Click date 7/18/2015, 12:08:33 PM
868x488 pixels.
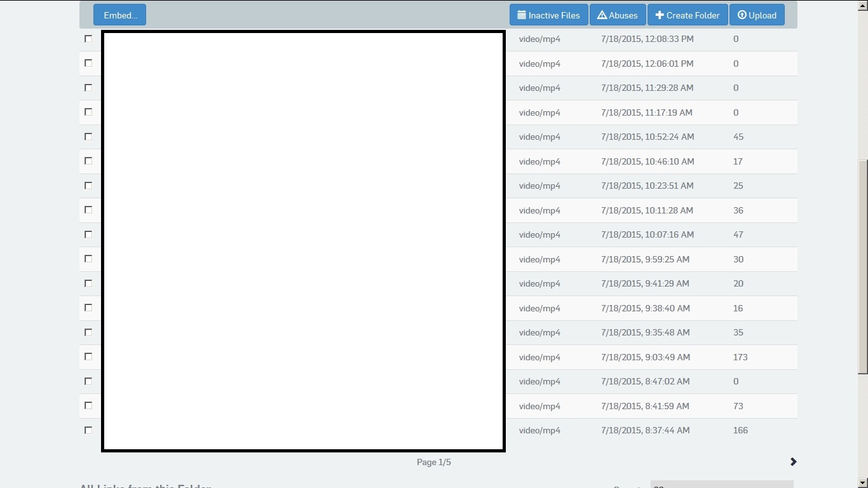click(648, 39)
